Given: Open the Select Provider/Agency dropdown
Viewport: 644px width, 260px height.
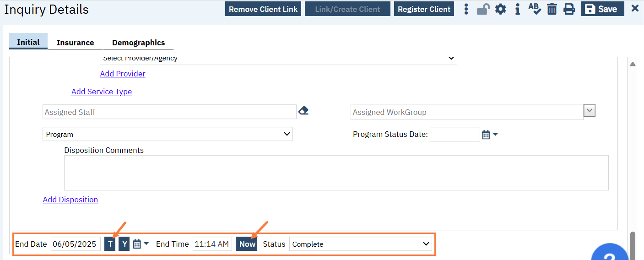Looking at the screenshot, I should [x=278, y=59].
